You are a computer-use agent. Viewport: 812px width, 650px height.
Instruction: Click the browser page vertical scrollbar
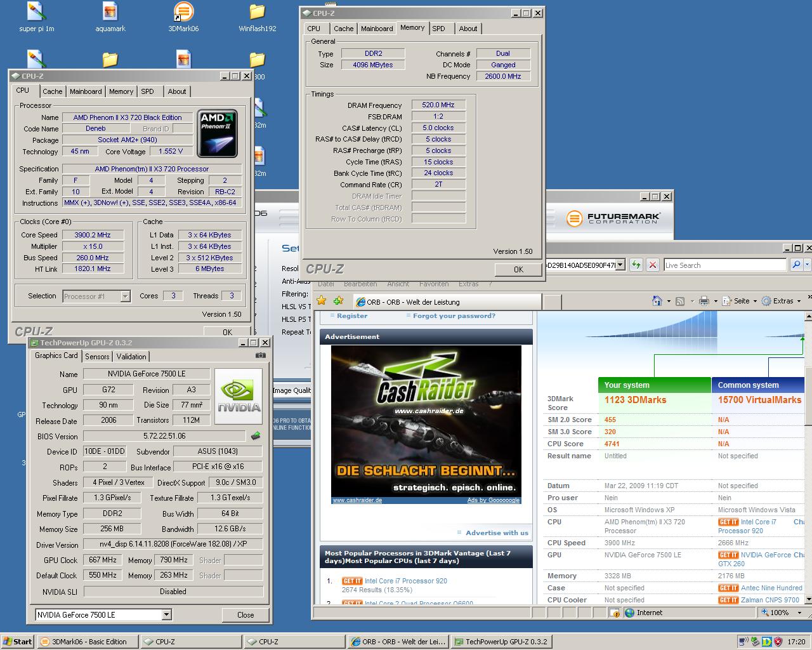click(x=808, y=458)
